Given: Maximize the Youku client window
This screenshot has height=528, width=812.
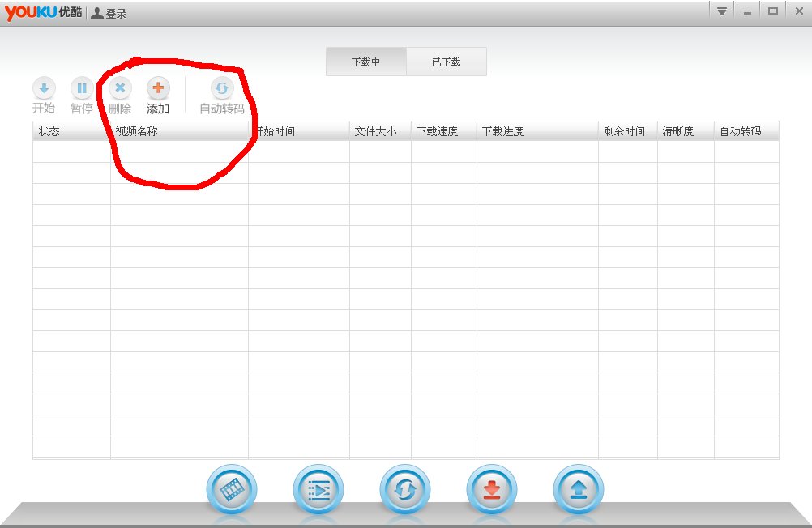Looking at the screenshot, I should point(773,11).
